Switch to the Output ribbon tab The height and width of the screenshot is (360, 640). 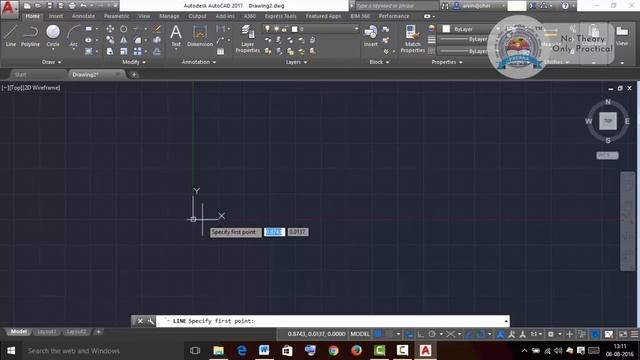[197, 16]
